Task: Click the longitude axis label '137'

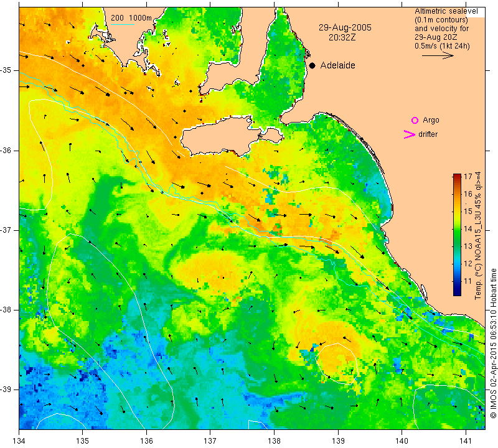Action: tap(210, 441)
